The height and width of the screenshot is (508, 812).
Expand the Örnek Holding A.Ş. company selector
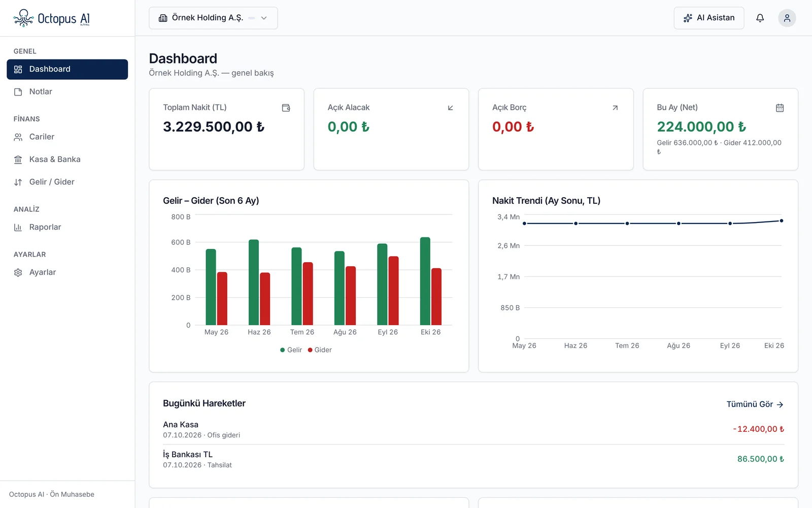click(x=213, y=18)
